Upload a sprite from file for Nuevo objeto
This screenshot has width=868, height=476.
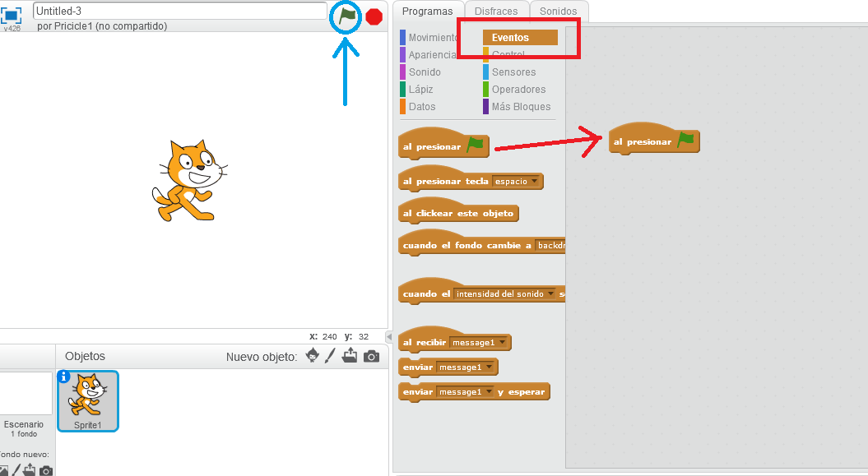350,355
